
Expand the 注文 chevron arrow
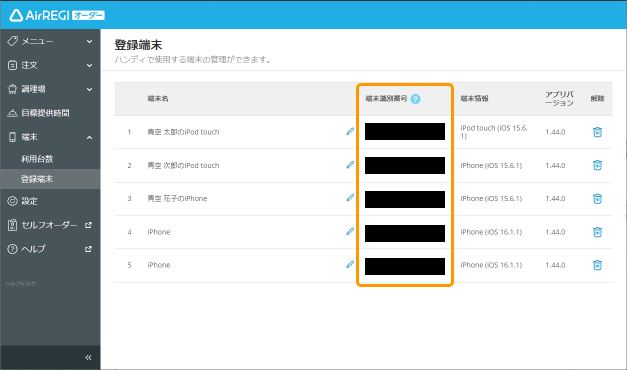pos(90,65)
